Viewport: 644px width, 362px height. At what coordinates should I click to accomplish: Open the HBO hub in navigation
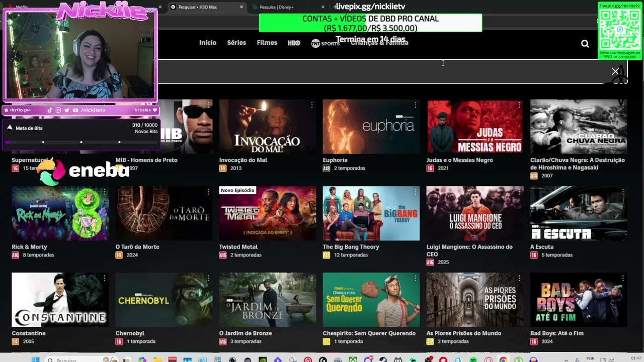coord(294,43)
